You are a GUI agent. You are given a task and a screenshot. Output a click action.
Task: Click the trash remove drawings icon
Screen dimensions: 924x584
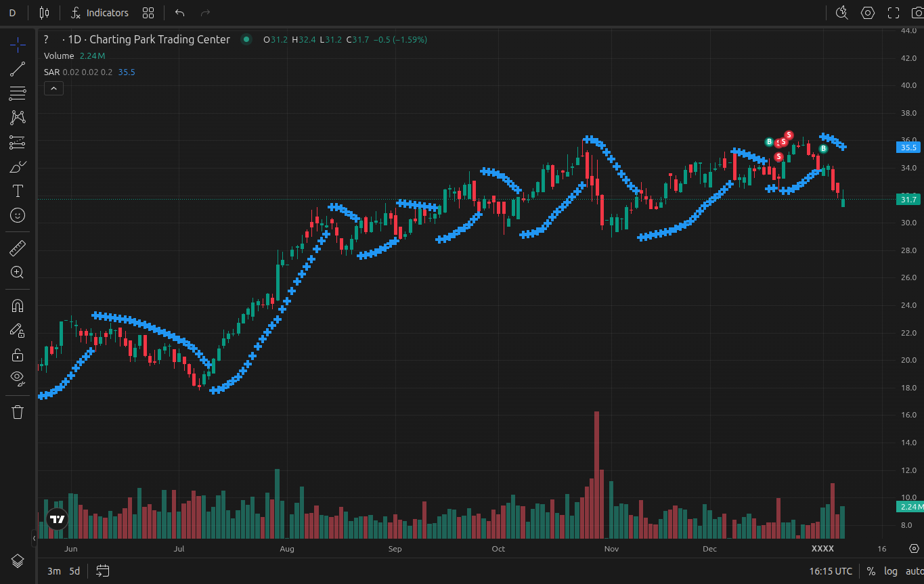18,412
